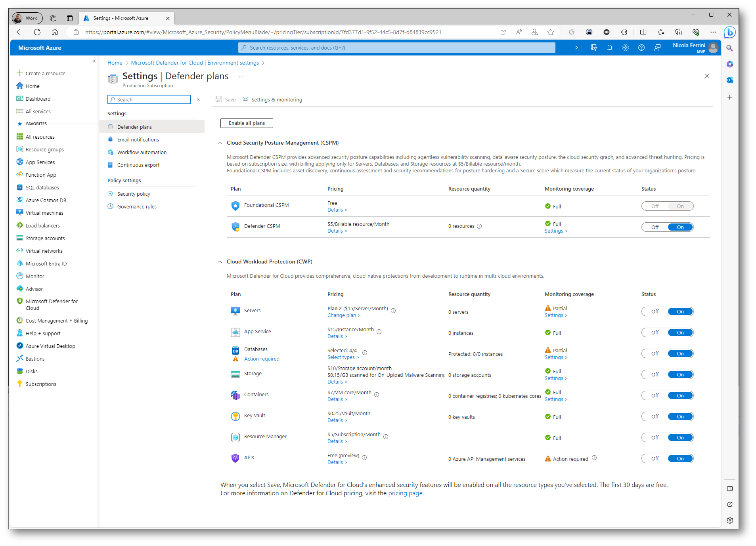Open Azure Cloud Shell icon in header
This screenshot has width=756, height=546.
[x=578, y=48]
